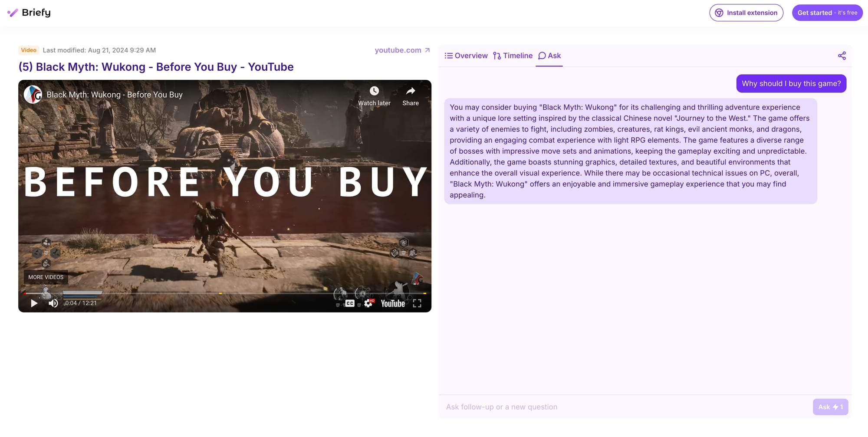Click the Briefy logo in the header
868x437 pixels.
(29, 13)
